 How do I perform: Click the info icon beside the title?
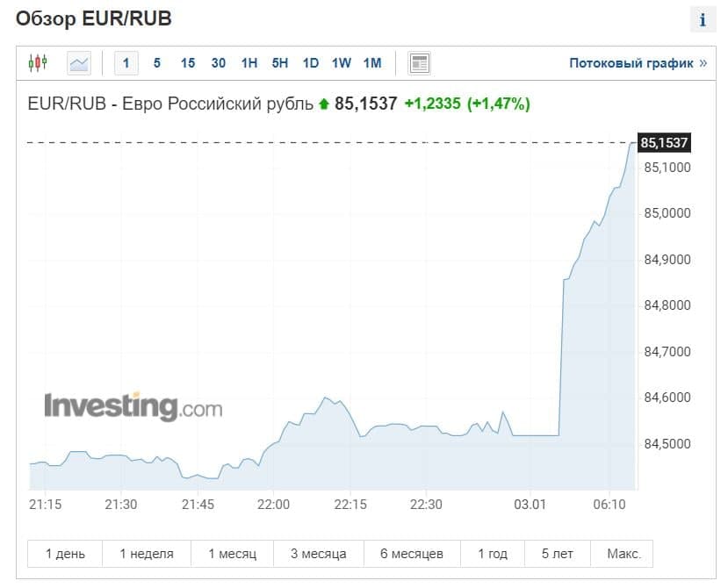point(703,20)
